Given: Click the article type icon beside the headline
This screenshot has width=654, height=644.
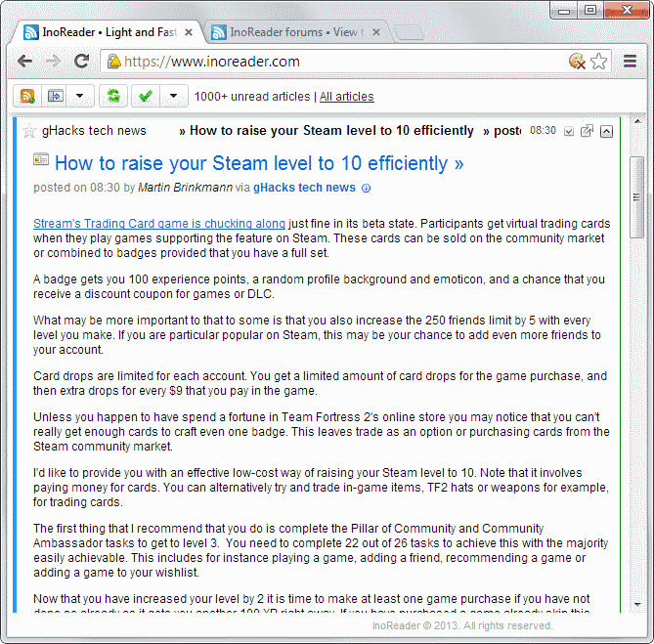Looking at the screenshot, I should [x=41, y=159].
